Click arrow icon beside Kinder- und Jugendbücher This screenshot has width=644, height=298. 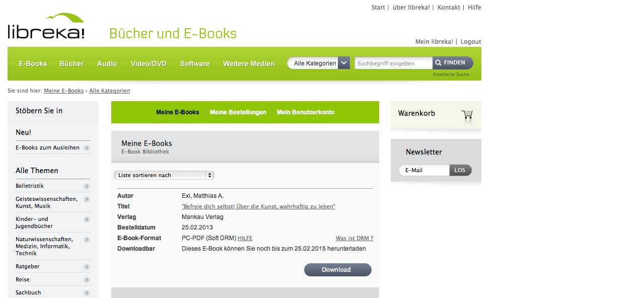pyautogui.click(x=87, y=219)
